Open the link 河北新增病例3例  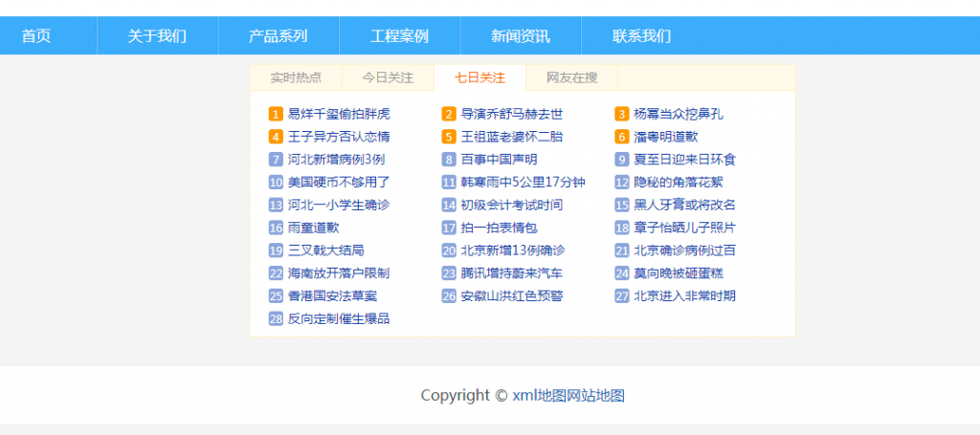[x=336, y=159]
